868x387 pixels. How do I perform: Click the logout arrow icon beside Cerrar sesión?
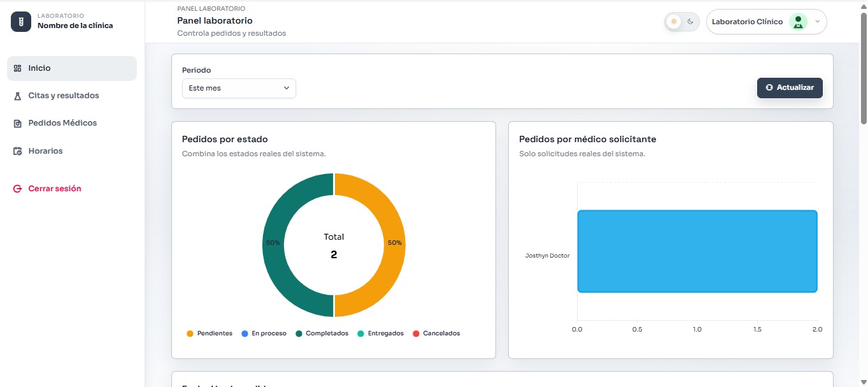18,189
